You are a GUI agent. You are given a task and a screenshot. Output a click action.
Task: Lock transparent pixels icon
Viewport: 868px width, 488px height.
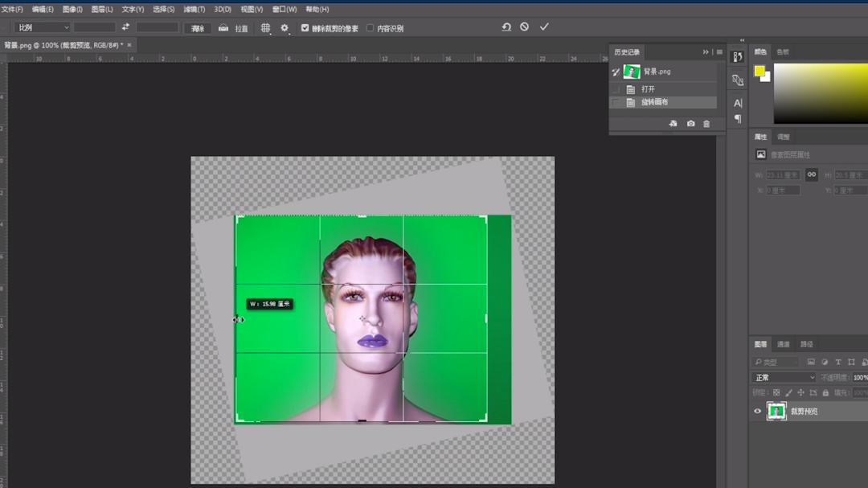[x=776, y=392]
